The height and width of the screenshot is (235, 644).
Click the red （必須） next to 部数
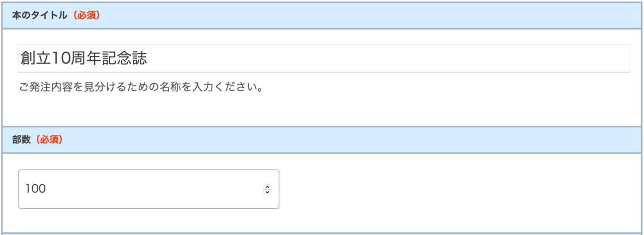coord(48,140)
